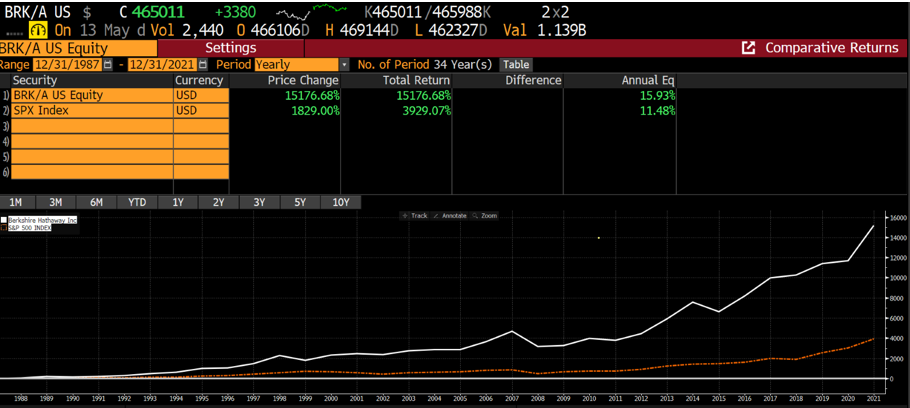The width and height of the screenshot is (910, 408).
Task: Select the BRK/A US Equity security row
Action: pos(92,95)
